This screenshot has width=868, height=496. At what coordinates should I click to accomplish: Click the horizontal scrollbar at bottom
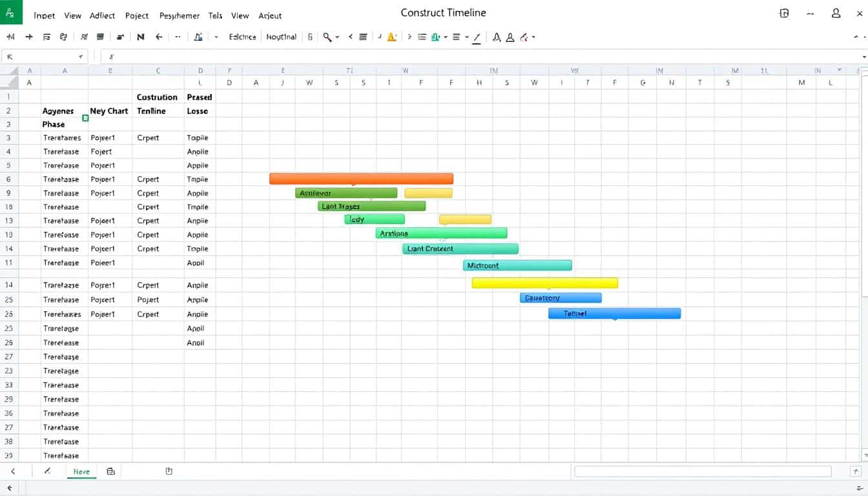[x=703, y=471]
